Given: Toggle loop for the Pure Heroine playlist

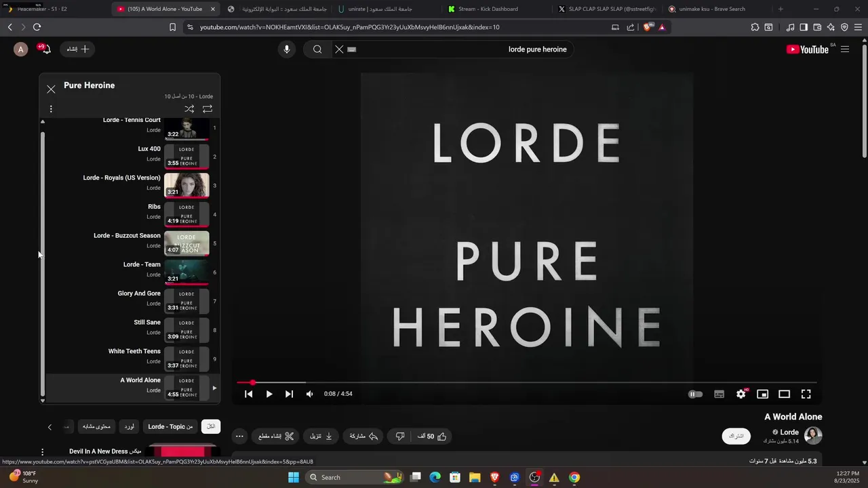Looking at the screenshot, I should (208, 108).
